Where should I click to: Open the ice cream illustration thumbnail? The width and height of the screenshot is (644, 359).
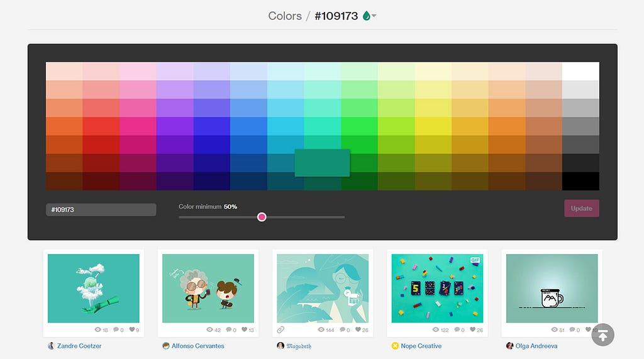94,289
